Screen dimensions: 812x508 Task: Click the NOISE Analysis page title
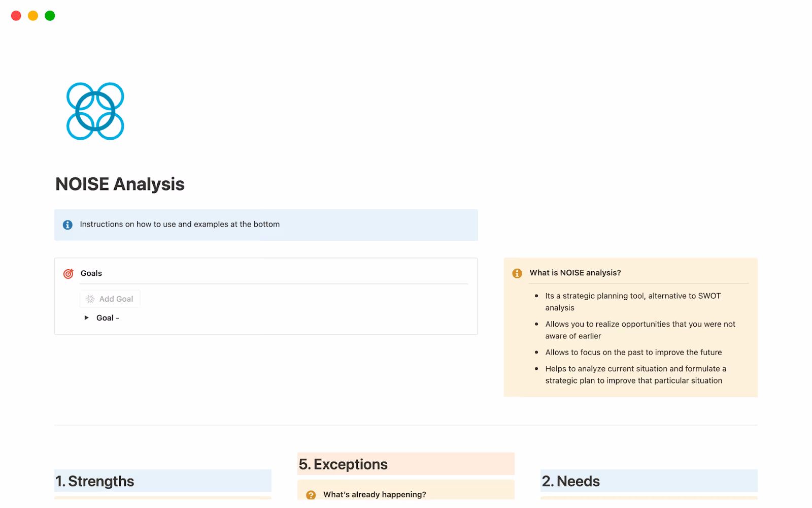tap(120, 184)
